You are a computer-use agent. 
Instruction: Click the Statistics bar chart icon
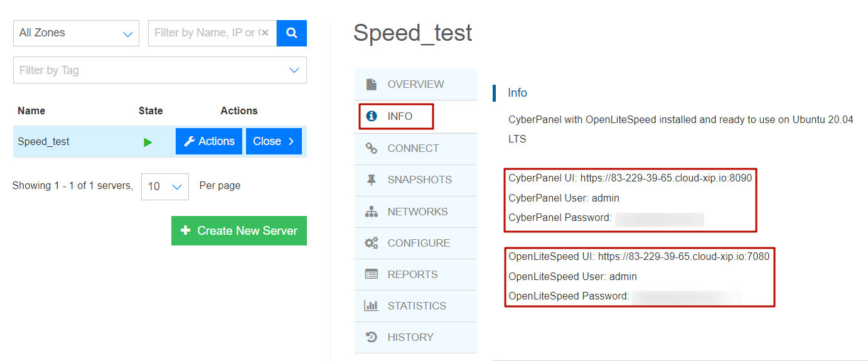point(372,306)
